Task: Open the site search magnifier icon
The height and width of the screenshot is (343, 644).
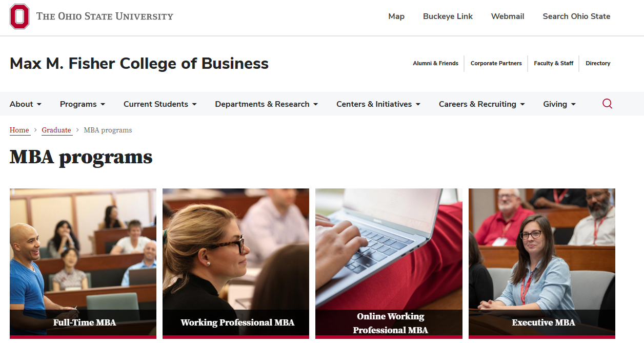Action: [607, 104]
